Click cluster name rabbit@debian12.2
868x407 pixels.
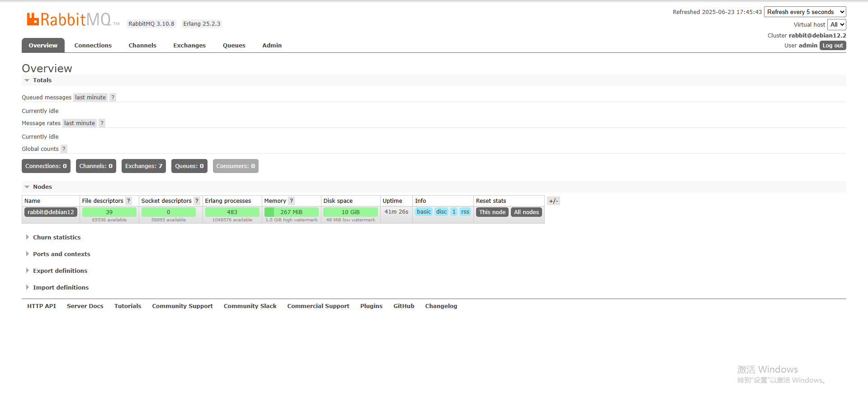[817, 35]
